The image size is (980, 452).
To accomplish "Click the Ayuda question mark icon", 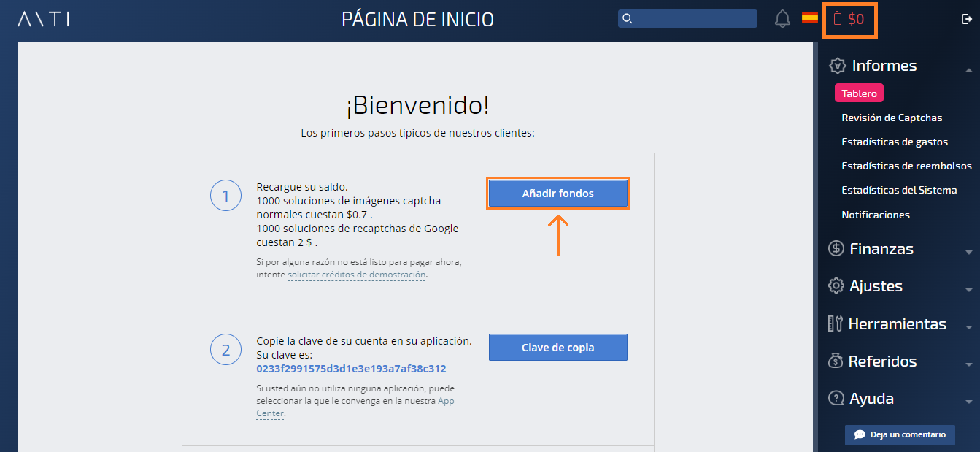I will pos(836,398).
